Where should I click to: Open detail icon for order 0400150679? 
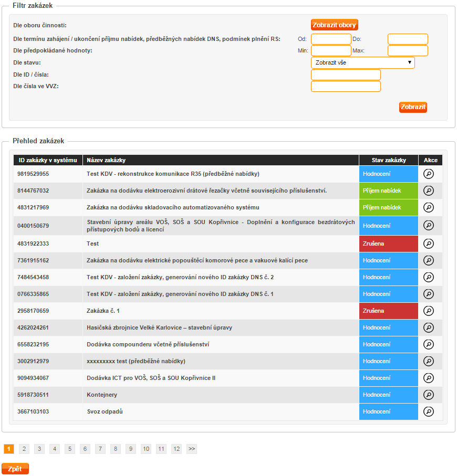(x=429, y=225)
